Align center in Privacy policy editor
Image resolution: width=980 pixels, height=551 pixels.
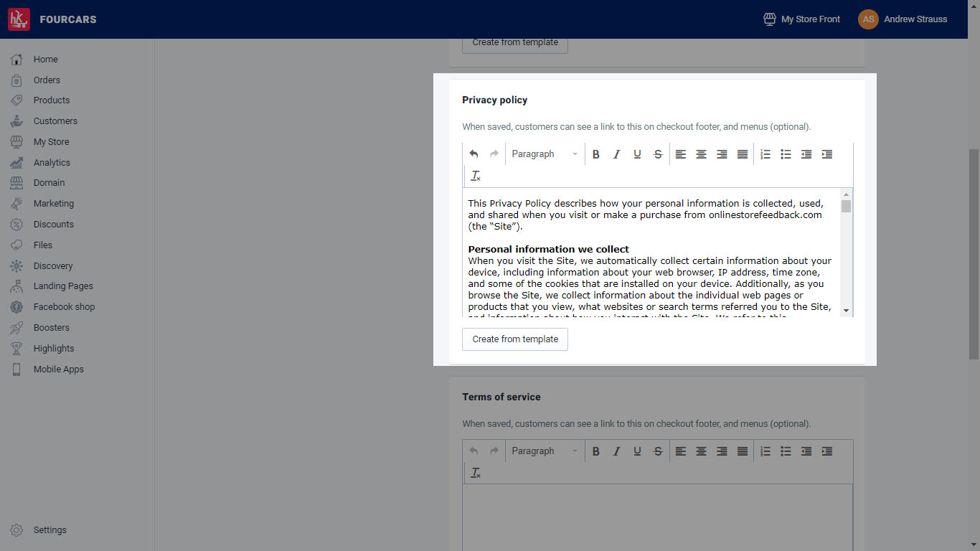coord(702,154)
